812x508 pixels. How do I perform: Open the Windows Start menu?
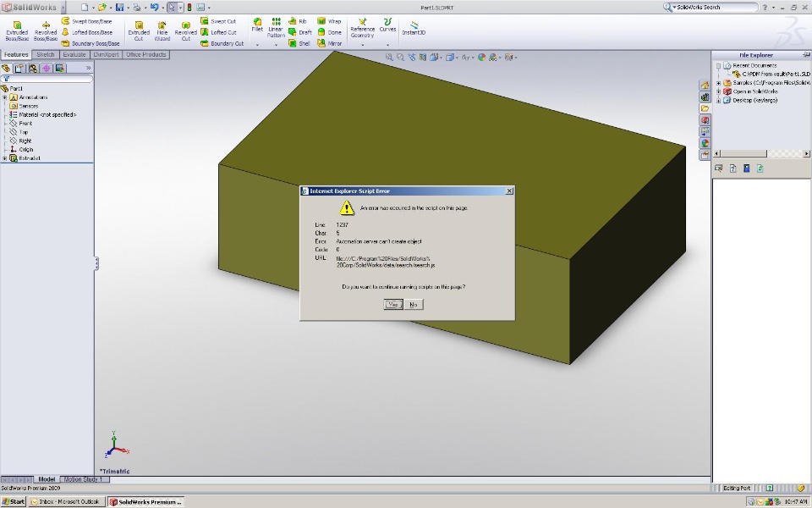14,502
